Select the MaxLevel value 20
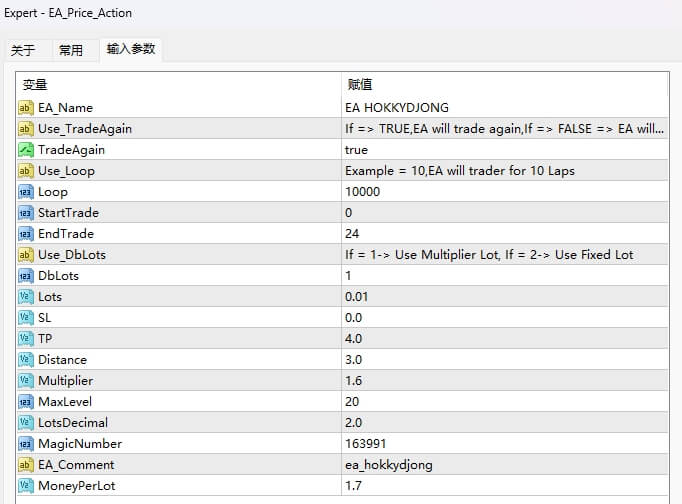The image size is (682, 504). (352, 402)
